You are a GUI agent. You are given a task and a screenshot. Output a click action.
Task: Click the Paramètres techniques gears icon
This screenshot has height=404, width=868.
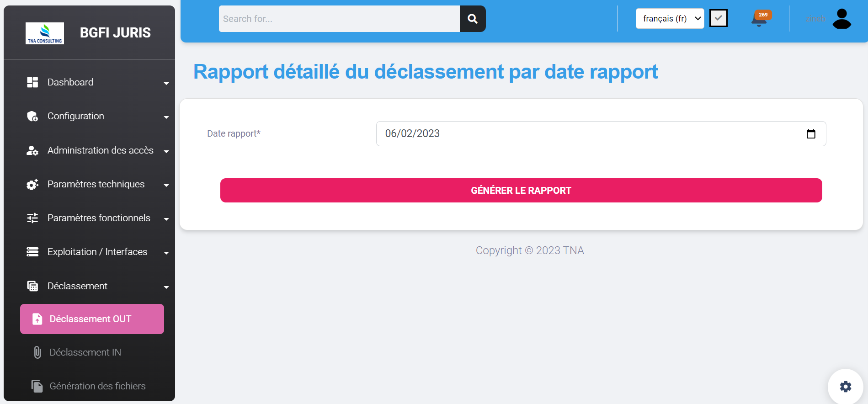(32, 185)
